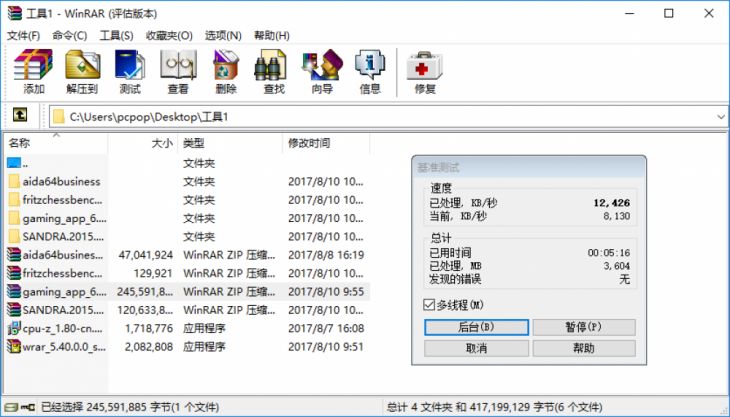
Task: Click date 2017/8/8 16:19
Action: coord(326,255)
